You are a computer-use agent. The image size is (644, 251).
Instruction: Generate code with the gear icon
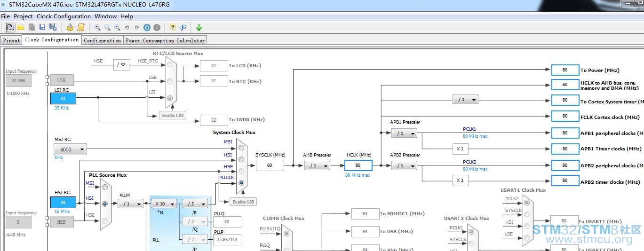(70, 27)
